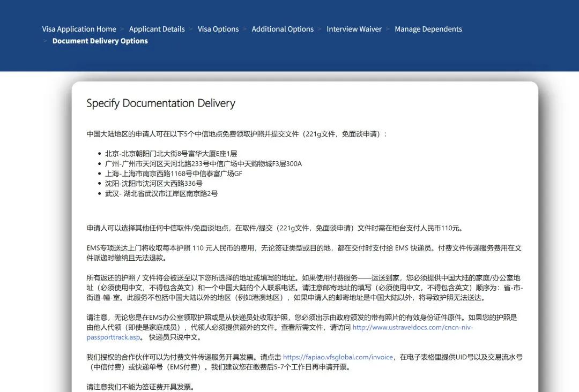Image resolution: width=579 pixels, height=392 pixels.
Task: Select the 广州 天河北路233号 list item
Action: coord(204,164)
